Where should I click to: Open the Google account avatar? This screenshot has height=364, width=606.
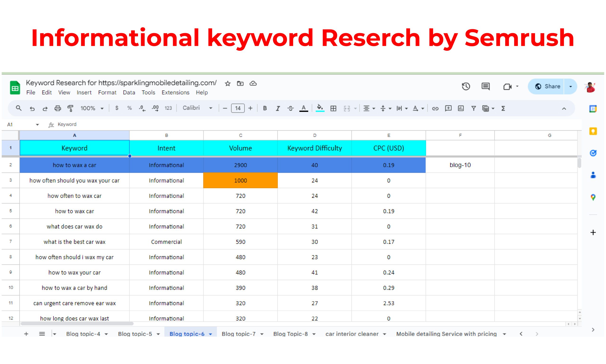(590, 87)
